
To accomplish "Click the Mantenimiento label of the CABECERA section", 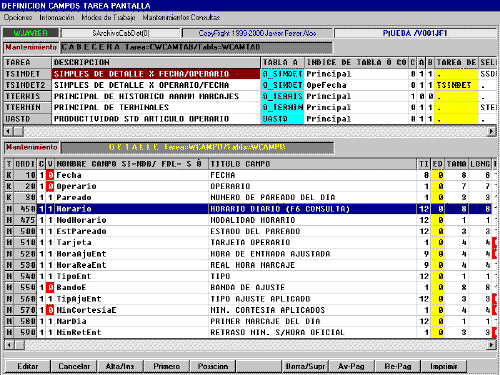I will [31, 47].
